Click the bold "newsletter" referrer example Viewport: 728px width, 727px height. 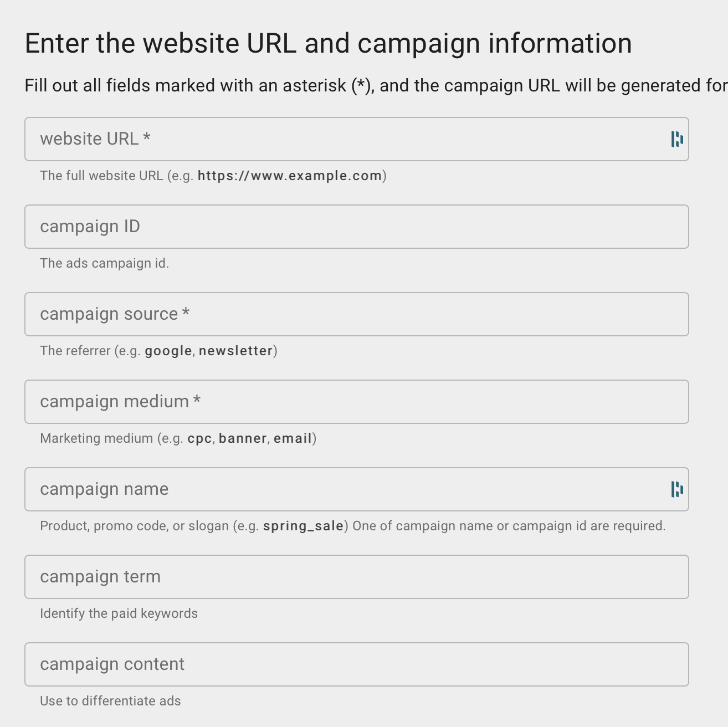click(236, 351)
